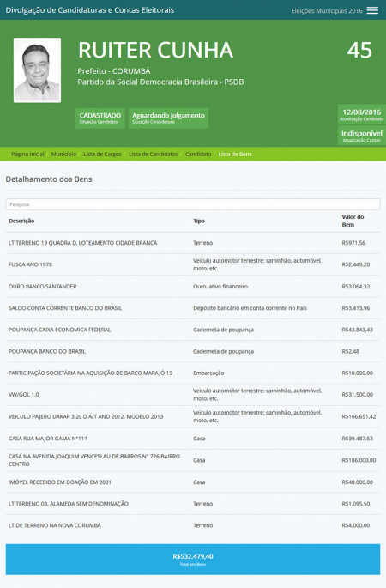The height and width of the screenshot is (588, 386).
Task: Click the value R$166.651,42
Action: [359, 416]
